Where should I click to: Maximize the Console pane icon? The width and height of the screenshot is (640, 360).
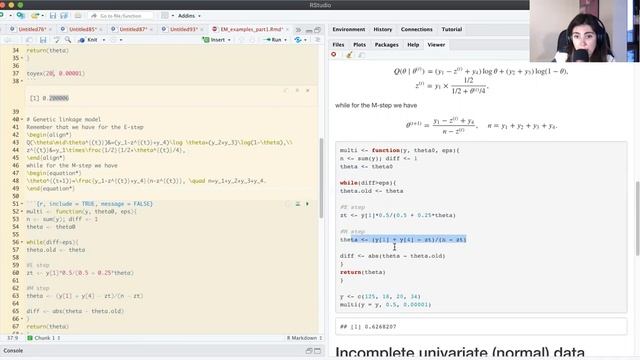tap(318, 351)
